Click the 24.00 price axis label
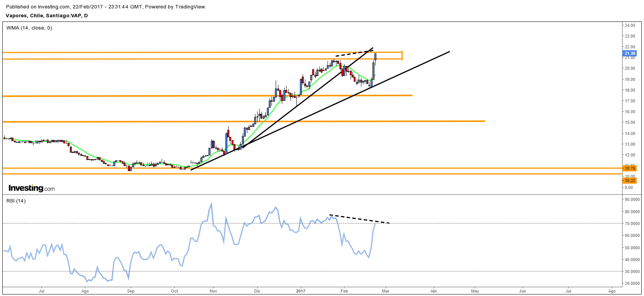The image size is (644, 296). pyautogui.click(x=629, y=25)
